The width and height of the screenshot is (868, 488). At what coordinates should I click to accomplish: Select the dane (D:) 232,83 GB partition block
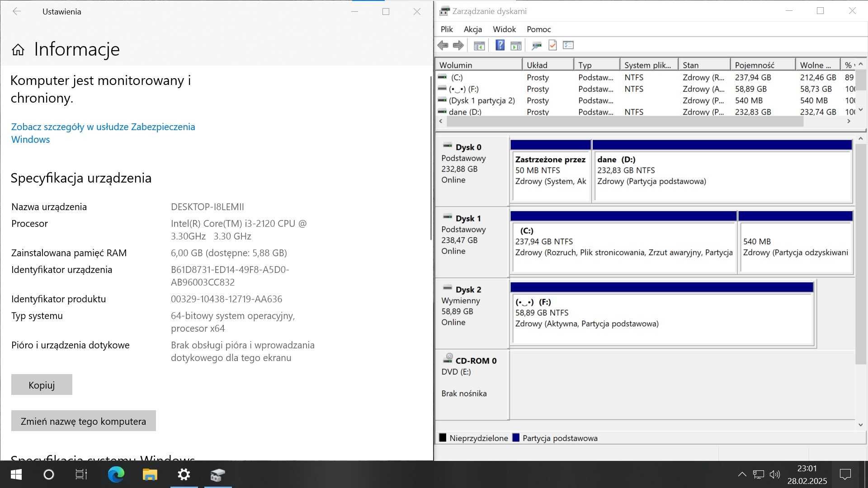point(722,172)
